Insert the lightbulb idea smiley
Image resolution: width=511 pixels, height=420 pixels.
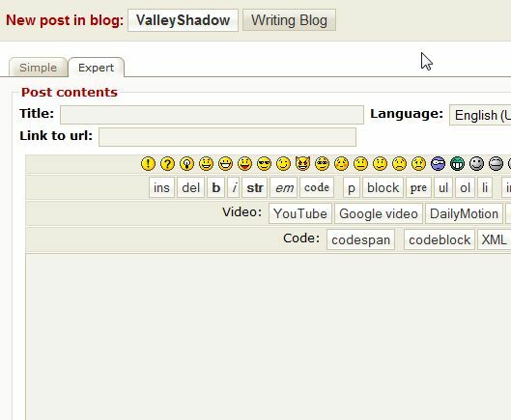coord(186,163)
